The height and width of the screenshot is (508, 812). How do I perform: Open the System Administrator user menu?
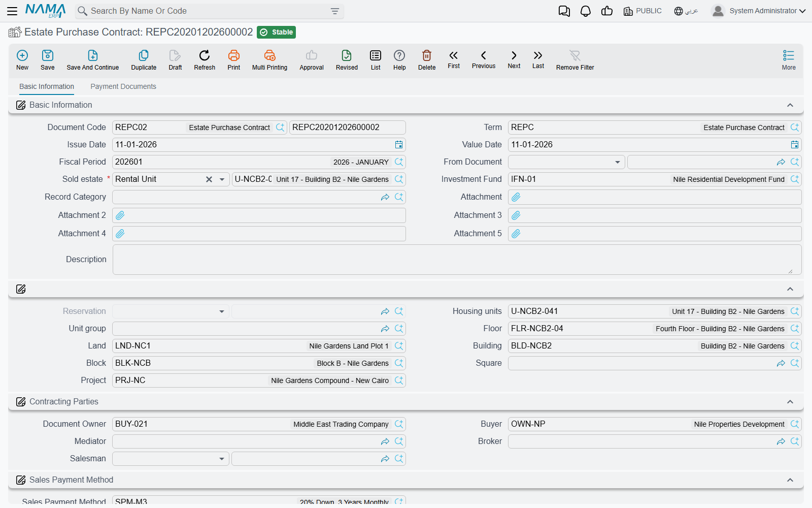(x=759, y=11)
